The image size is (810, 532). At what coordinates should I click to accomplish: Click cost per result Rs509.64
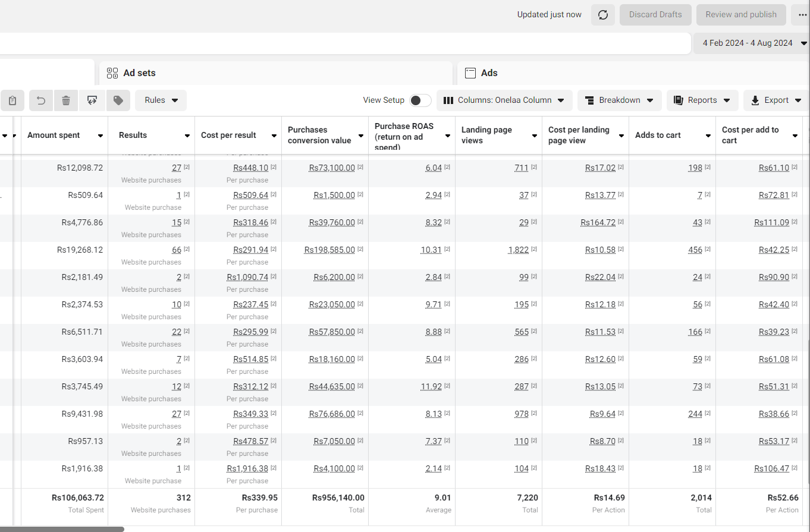[250, 196]
